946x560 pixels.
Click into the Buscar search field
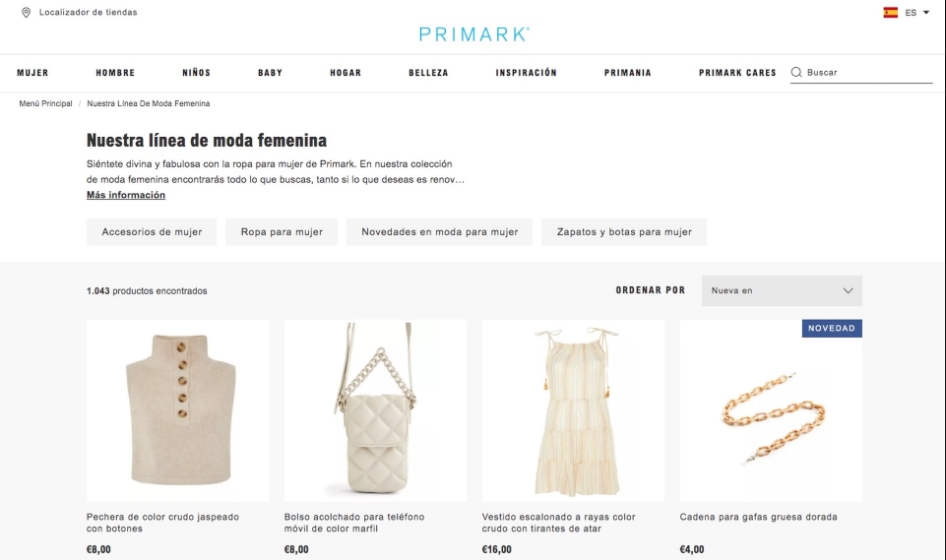(x=869, y=72)
